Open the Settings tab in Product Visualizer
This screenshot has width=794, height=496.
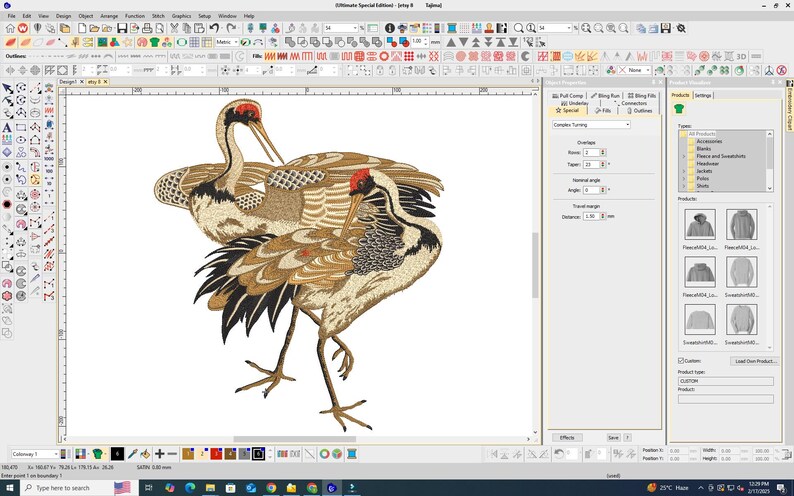[x=703, y=95]
